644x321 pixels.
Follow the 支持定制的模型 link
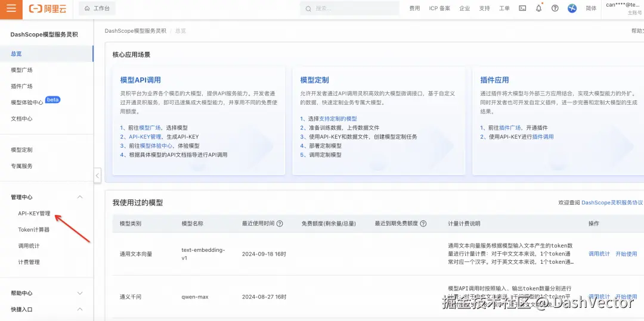click(x=338, y=119)
